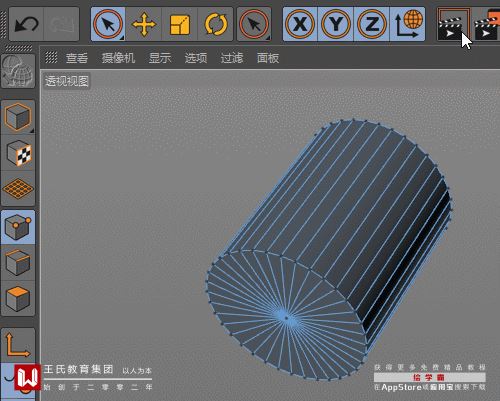Image resolution: width=500 pixels, height=401 pixels.
Task: Switch to Edges mode
Action: 18,263
